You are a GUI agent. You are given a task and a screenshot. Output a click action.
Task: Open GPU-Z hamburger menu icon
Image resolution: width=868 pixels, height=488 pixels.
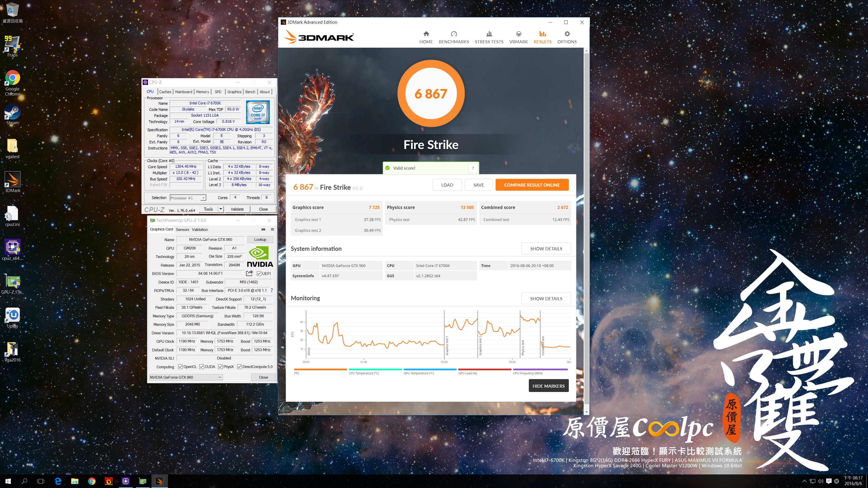(272, 229)
